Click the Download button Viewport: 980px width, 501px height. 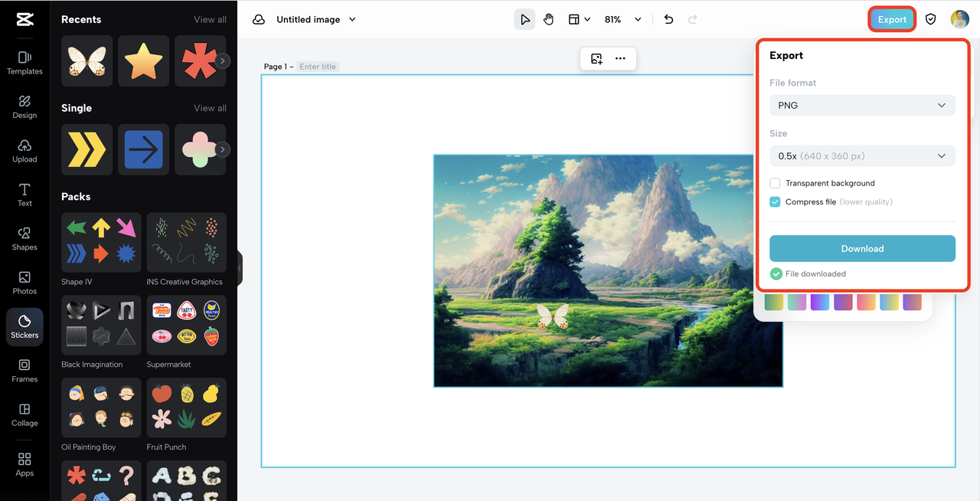[x=862, y=248]
